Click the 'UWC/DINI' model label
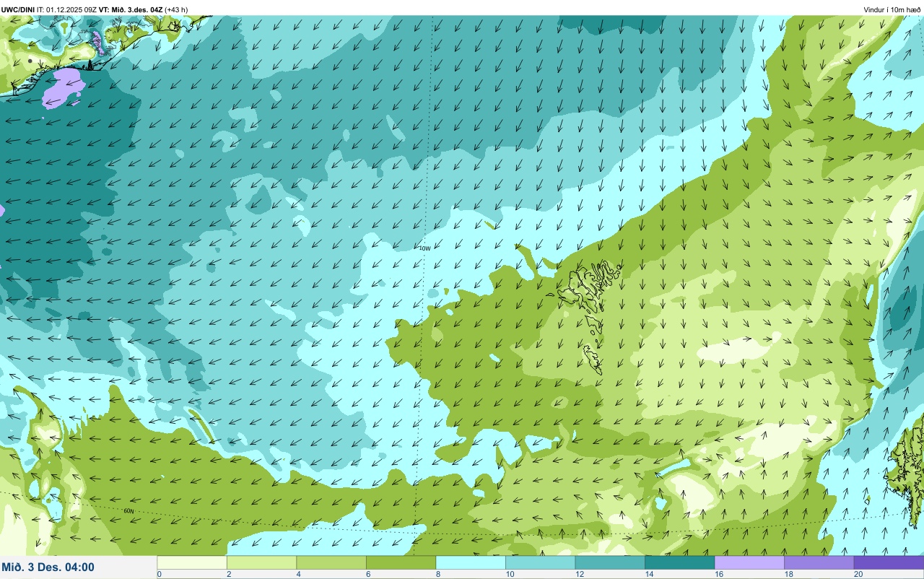924x579 pixels. tap(18, 9)
